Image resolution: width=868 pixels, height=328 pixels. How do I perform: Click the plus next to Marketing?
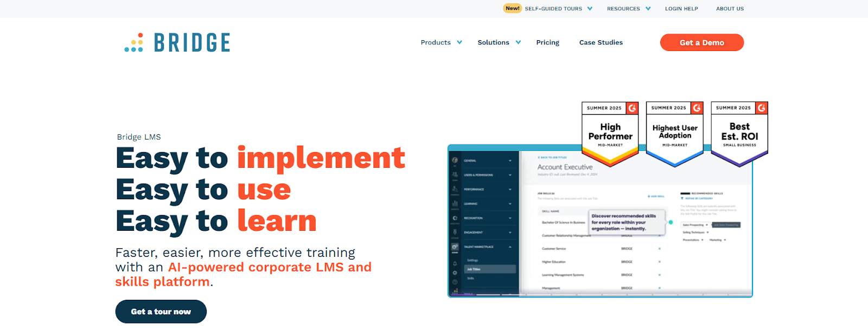pyautogui.click(x=725, y=239)
